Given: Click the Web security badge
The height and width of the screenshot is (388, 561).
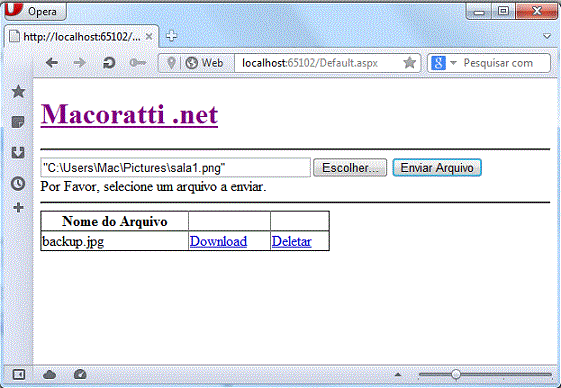Looking at the screenshot, I should coord(205,63).
